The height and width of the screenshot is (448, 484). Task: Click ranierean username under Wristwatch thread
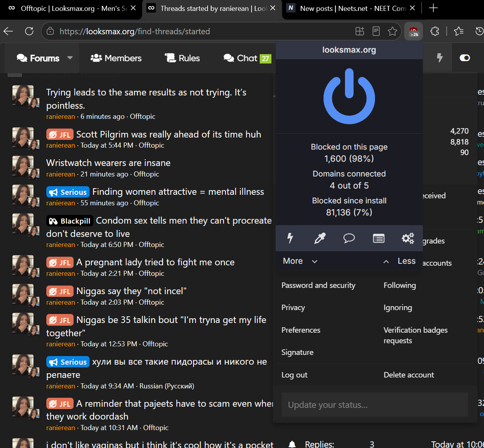click(x=61, y=174)
